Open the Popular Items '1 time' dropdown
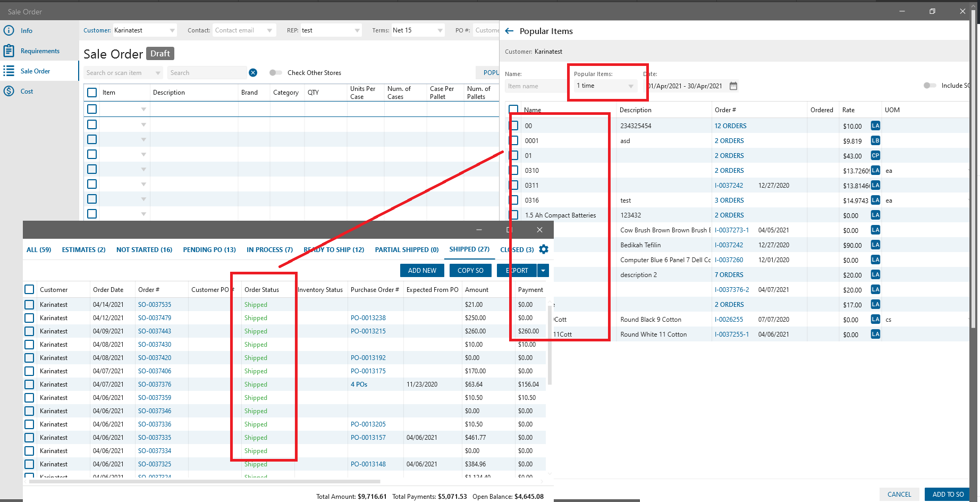980x502 pixels. (x=605, y=86)
